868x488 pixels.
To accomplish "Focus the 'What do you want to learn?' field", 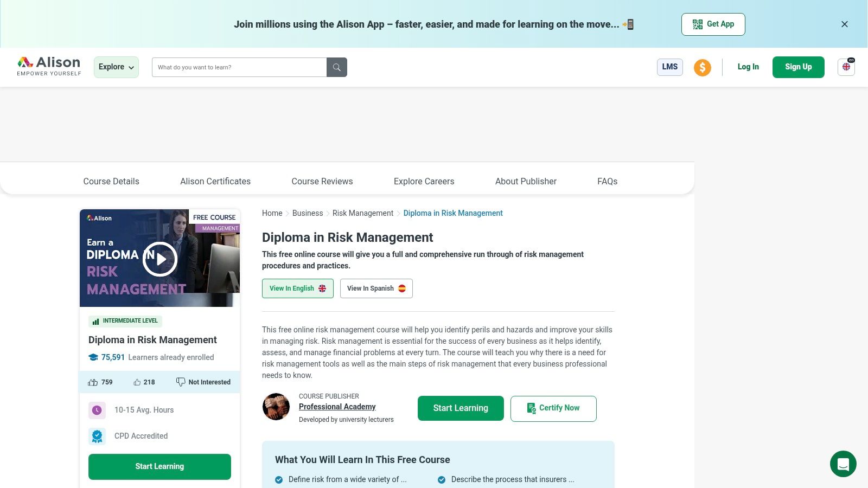I will (239, 67).
